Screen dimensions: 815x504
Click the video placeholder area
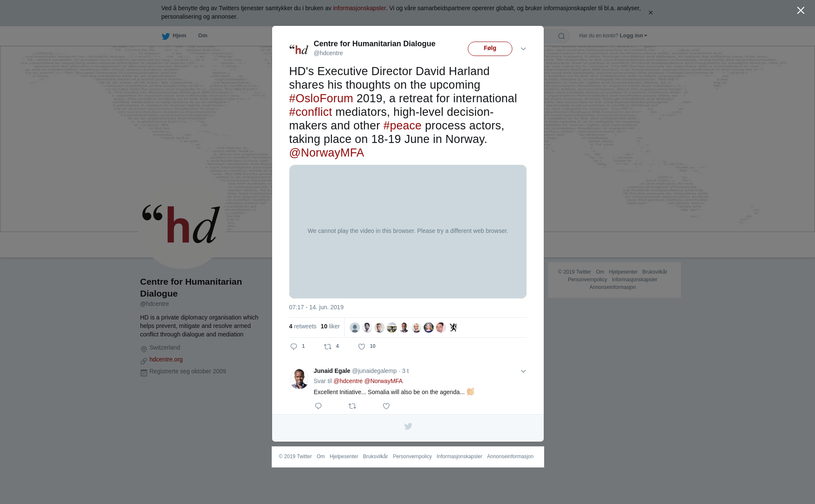pos(408,232)
